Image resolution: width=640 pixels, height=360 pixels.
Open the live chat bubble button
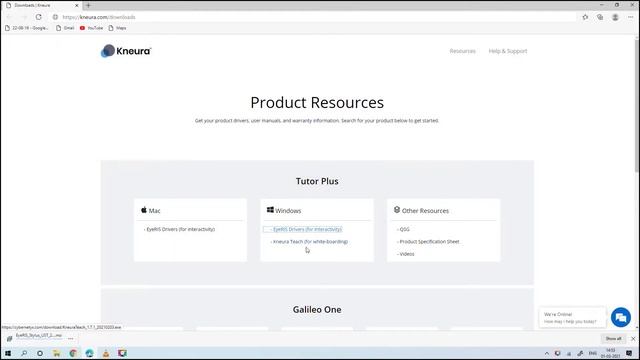(621, 317)
